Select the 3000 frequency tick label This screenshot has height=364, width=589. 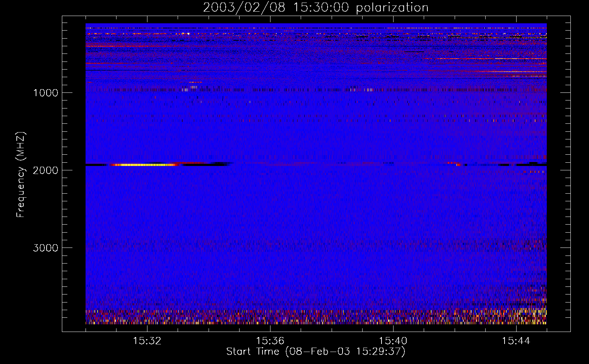pyautogui.click(x=46, y=248)
